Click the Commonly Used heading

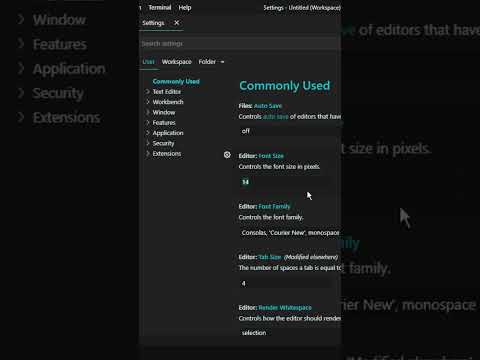point(285,86)
